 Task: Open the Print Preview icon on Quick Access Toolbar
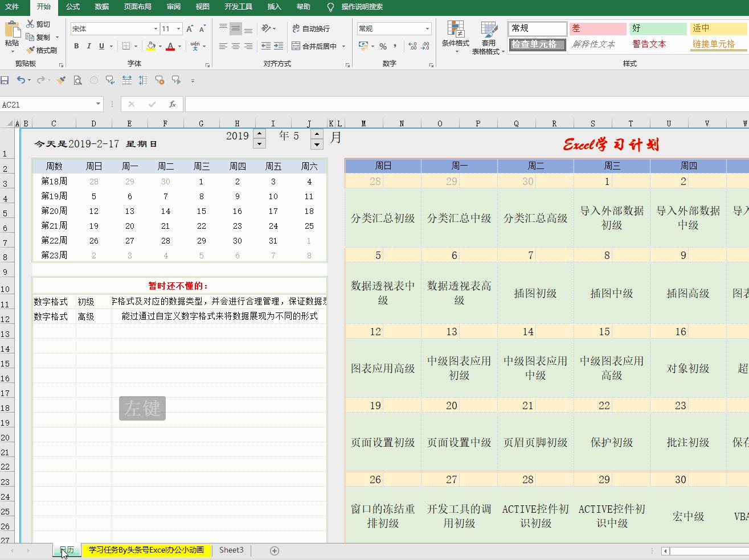pyautogui.click(x=77, y=80)
